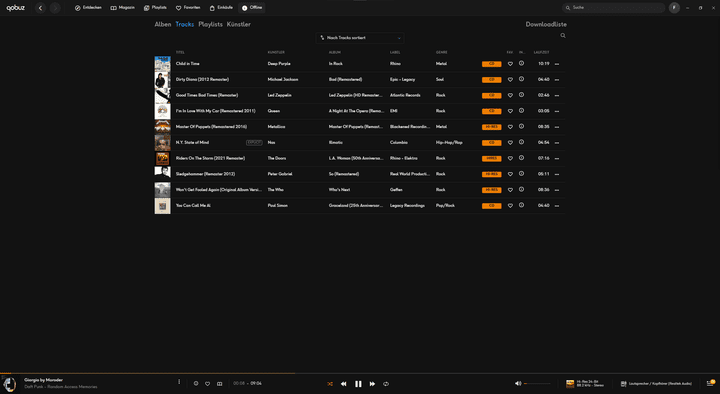Image resolution: width=720 pixels, height=394 pixels.
Task: Click the Graceland album cover thumbnail
Action: coord(163,206)
